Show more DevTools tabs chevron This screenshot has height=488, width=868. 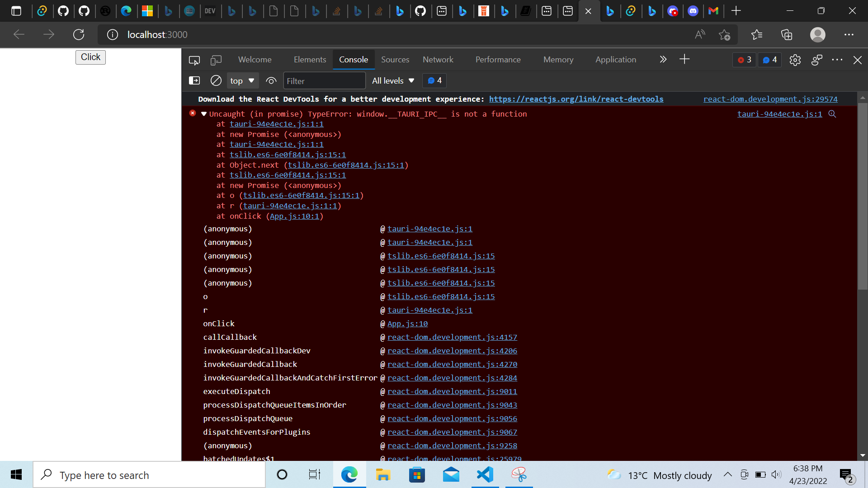point(663,60)
